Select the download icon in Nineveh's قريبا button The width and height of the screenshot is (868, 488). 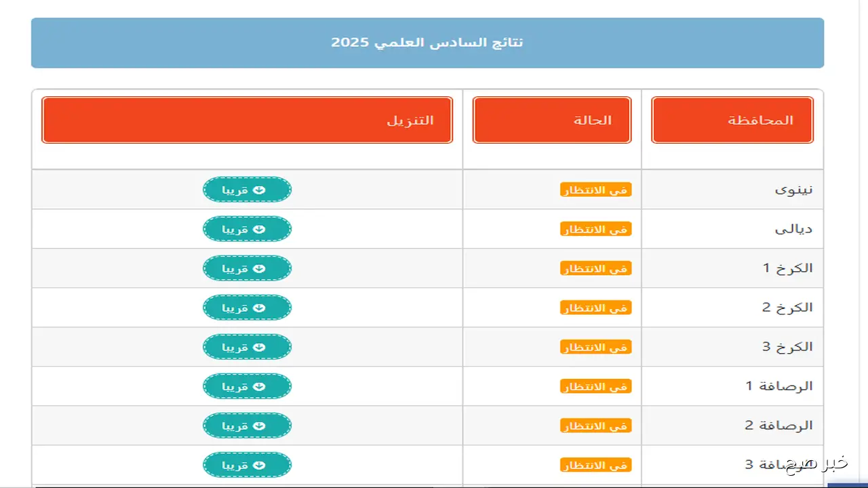pos(259,190)
